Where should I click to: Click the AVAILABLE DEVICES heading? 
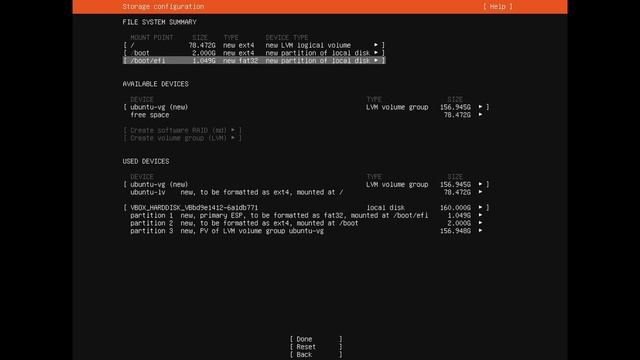point(156,84)
